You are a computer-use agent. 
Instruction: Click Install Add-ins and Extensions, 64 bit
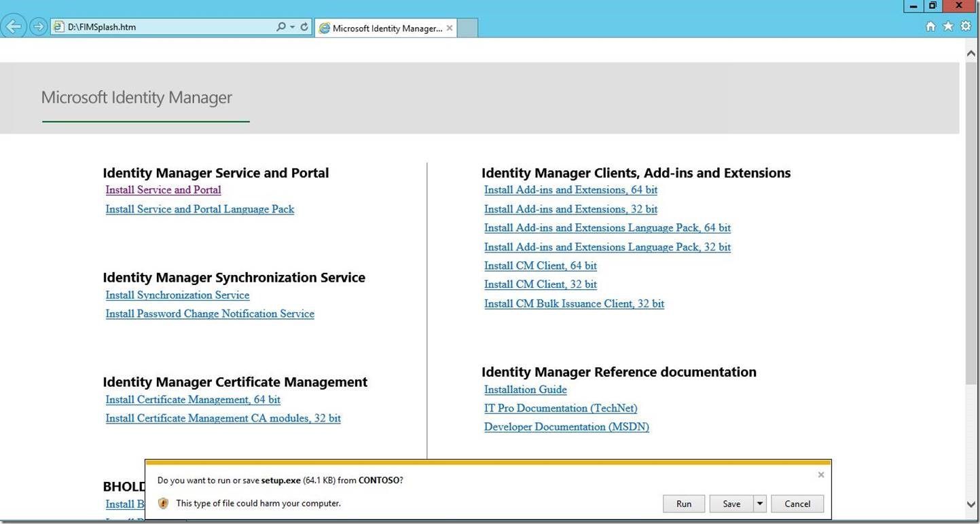(x=570, y=190)
